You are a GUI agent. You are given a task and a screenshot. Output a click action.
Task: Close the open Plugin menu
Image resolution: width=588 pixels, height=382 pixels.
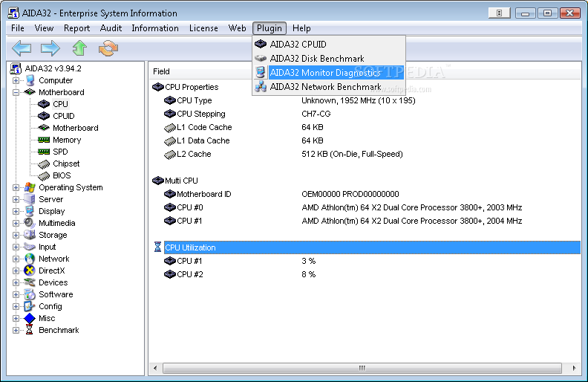[269, 28]
